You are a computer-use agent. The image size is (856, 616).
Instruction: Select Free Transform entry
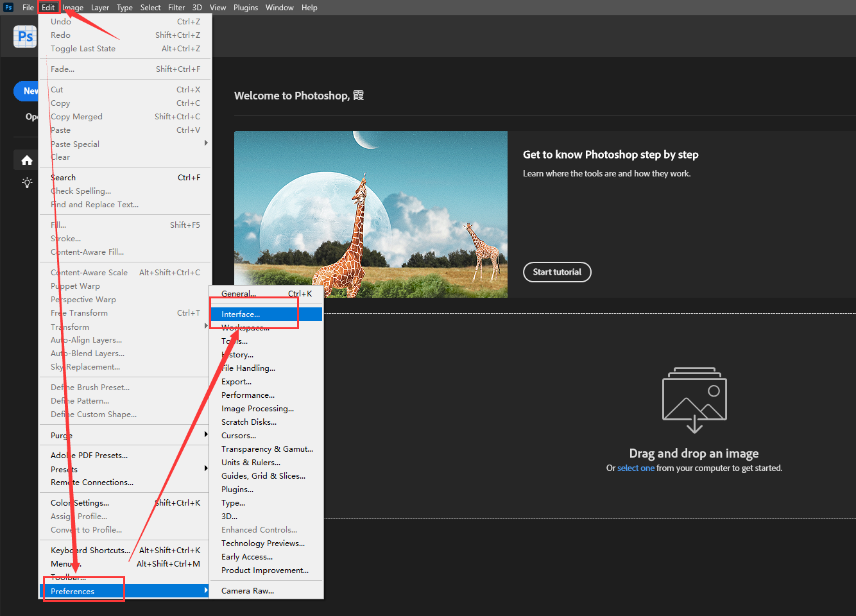126,313
